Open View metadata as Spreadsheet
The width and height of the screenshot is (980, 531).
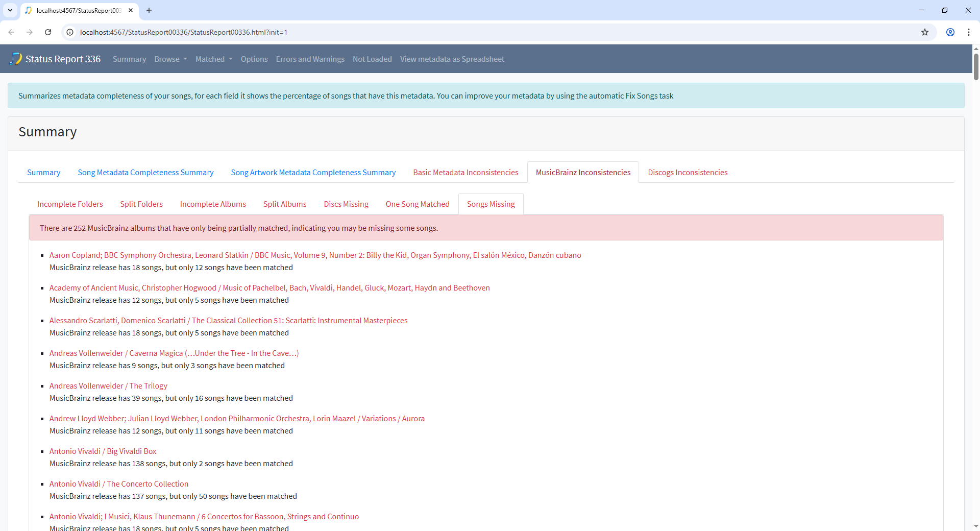(452, 59)
